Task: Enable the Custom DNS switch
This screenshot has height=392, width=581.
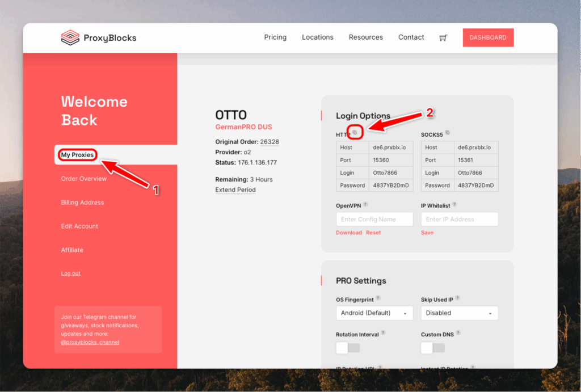Action: (433, 348)
